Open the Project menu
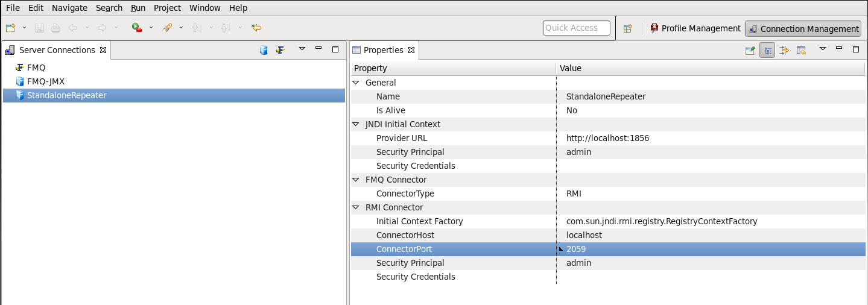Viewport: 868px width, 305px height. [167, 8]
